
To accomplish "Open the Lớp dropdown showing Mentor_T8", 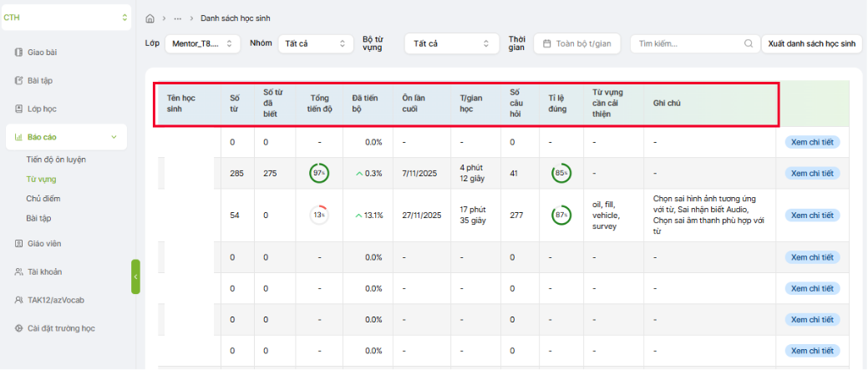I will 202,43.
